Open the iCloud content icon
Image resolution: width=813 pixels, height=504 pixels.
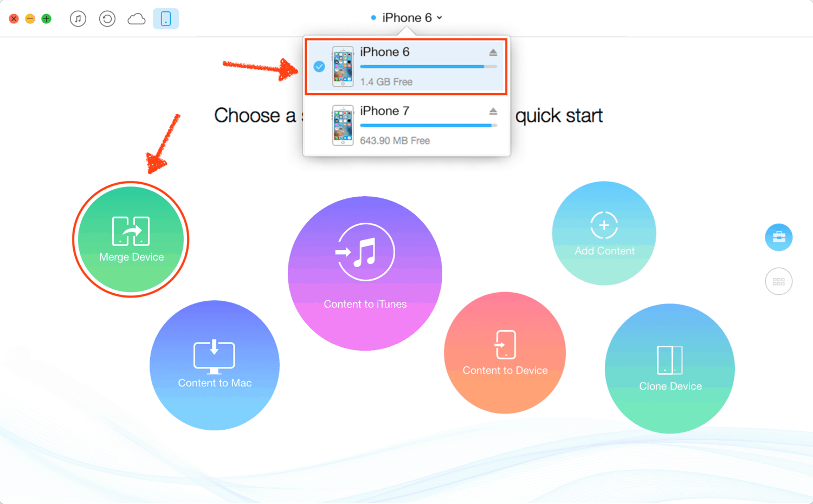[137, 20]
